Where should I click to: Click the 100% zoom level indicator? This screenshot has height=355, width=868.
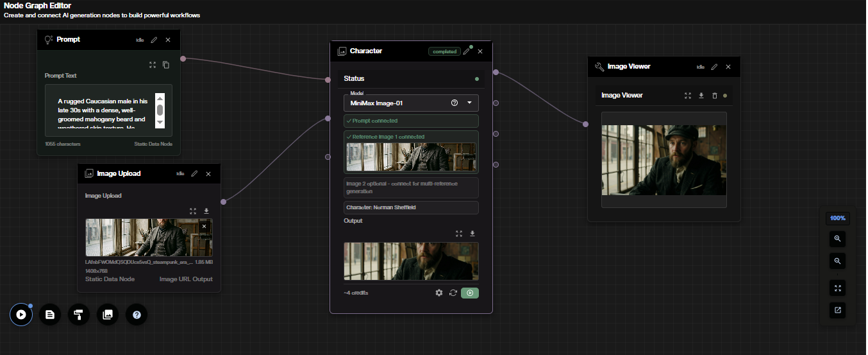[x=838, y=218]
